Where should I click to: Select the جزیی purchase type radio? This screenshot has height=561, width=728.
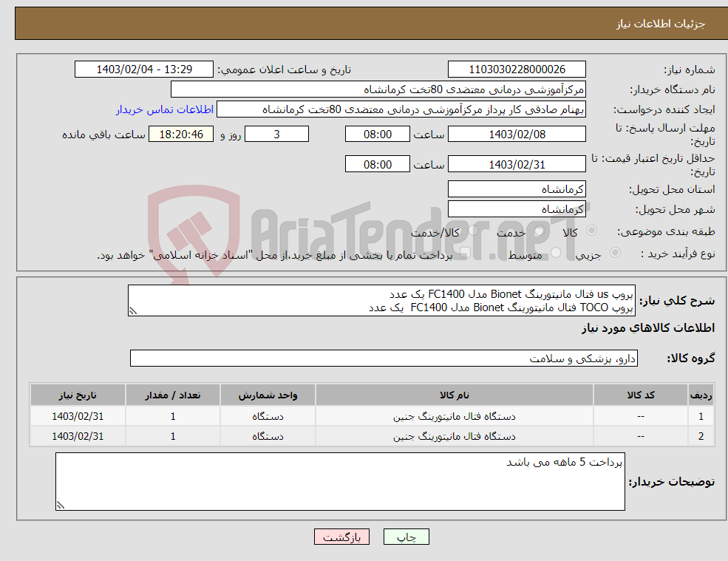pyautogui.click(x=615, y=252)
